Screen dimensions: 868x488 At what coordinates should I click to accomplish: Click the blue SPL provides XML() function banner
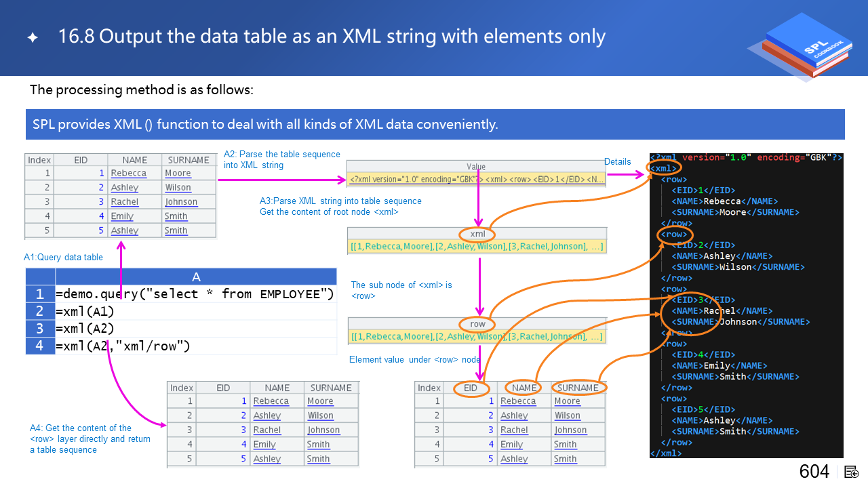pos(435,125)
